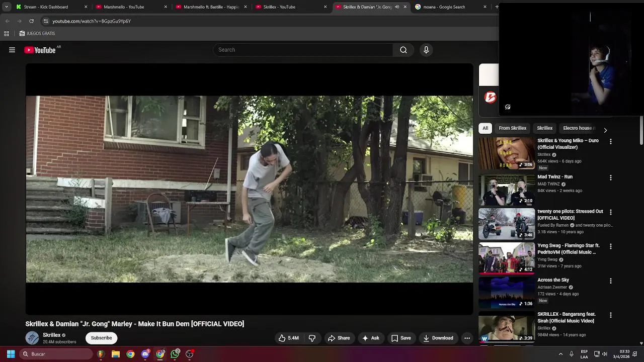Open OBS Studio from the taskbar

point(190,354)
